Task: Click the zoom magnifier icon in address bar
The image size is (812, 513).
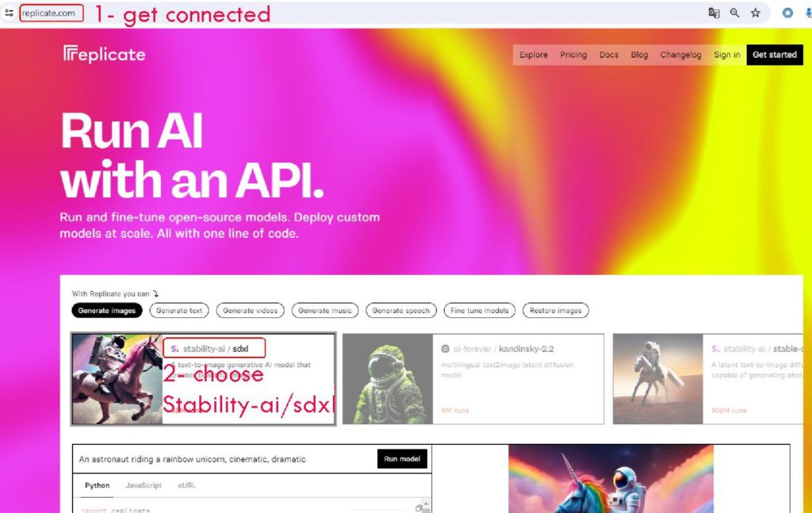Action: pos(734,13)
